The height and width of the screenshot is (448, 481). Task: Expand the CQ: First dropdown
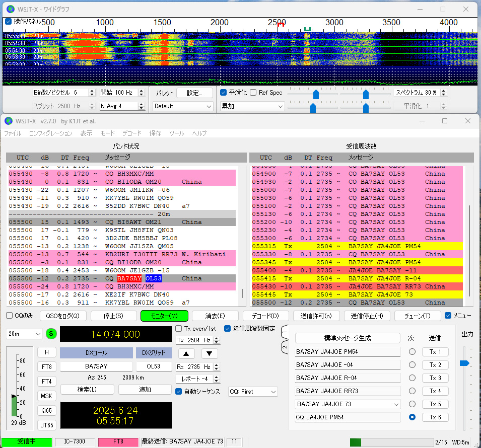[x=253, y=392]
